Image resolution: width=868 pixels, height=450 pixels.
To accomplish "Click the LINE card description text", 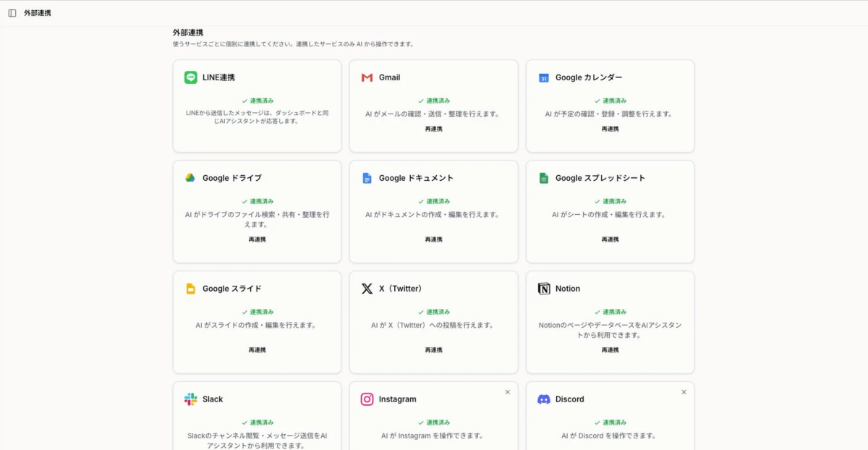I will tap(258, 117).
